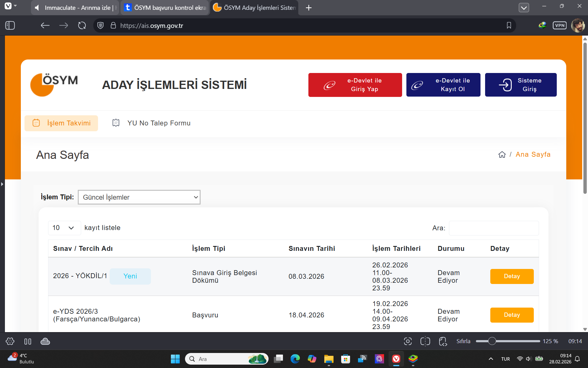The image size is (588, 368).
Task: Toggle tab tiling icon in status bar
Action: coord(28,341)
